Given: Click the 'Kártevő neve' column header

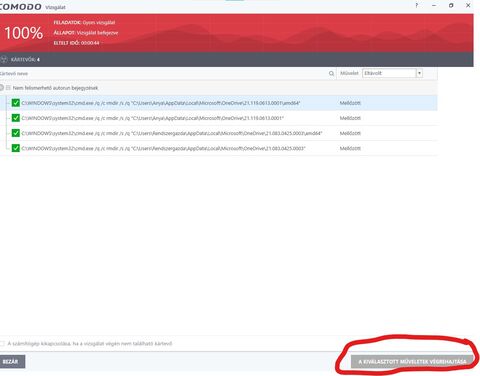Looking at the screenshot, I should (14, 73).
